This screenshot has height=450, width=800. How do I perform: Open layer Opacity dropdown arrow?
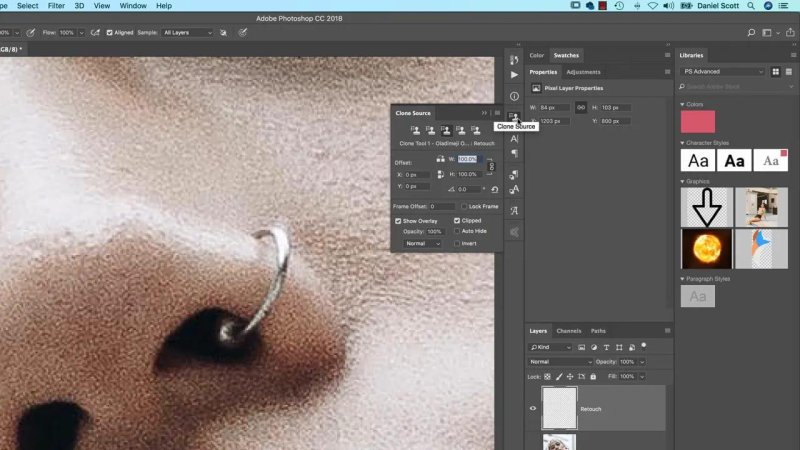pos(642,362)
